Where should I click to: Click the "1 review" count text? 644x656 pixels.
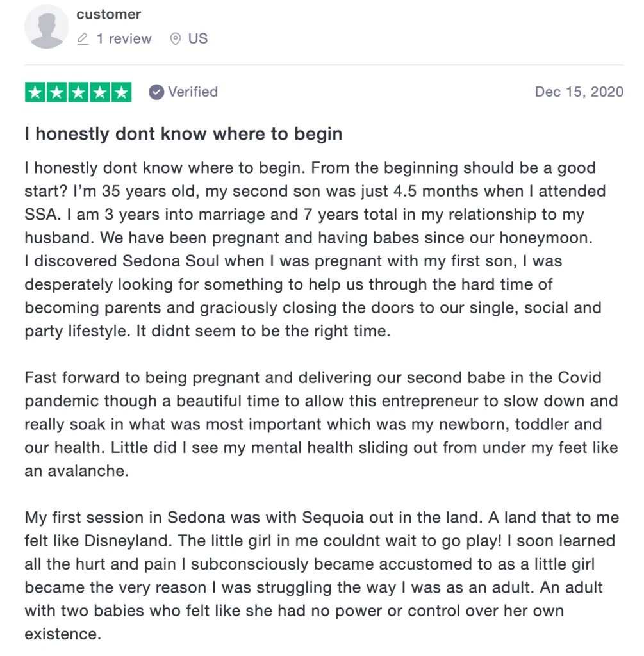point(124,38)
